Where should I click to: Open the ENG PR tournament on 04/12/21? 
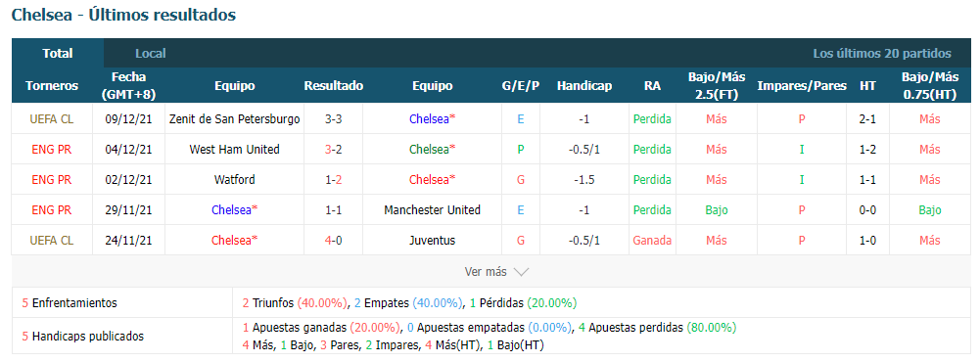coord(52,149)
